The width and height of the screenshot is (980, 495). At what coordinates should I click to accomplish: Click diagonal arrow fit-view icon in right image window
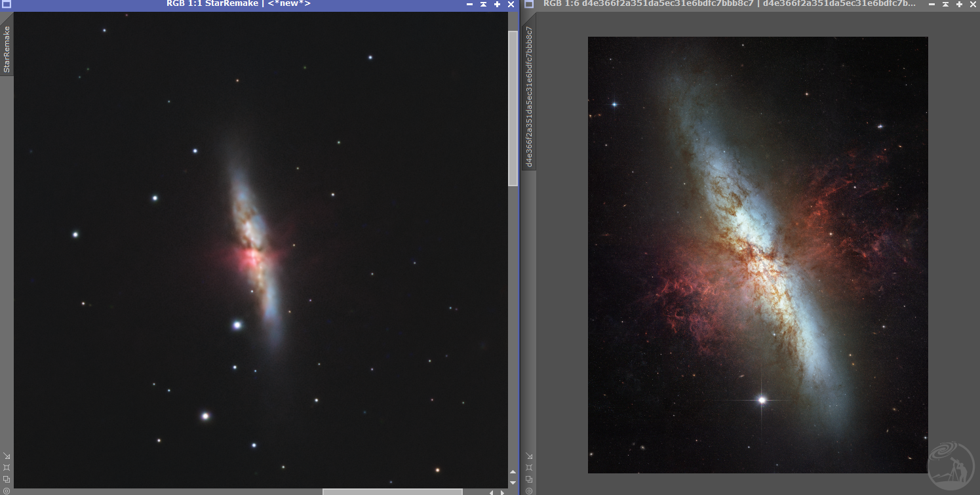click(528, 456)
